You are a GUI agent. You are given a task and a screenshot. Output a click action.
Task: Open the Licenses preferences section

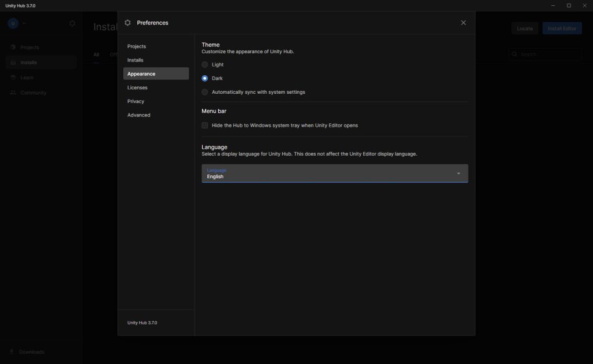click(x=156, y=88)
